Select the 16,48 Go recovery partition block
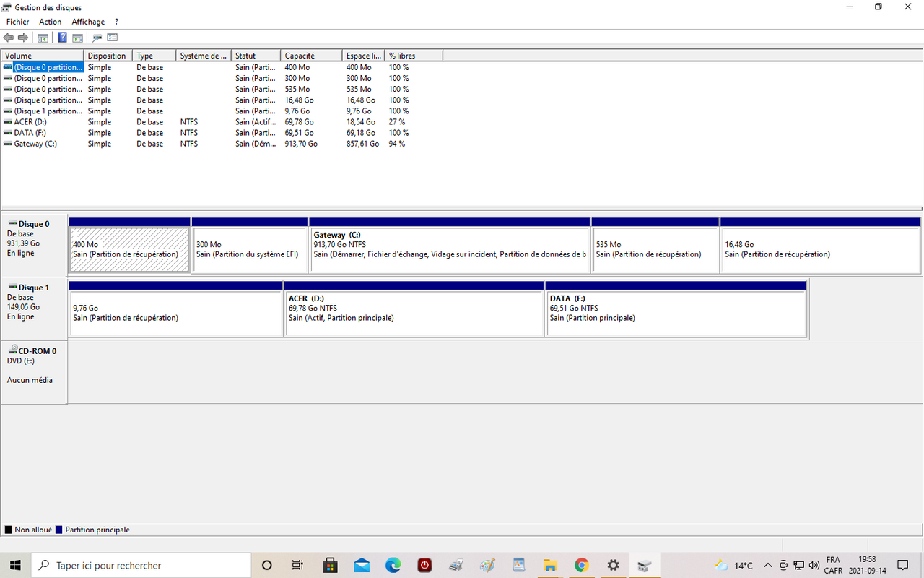The image size is (924, 578). (821, 246)
